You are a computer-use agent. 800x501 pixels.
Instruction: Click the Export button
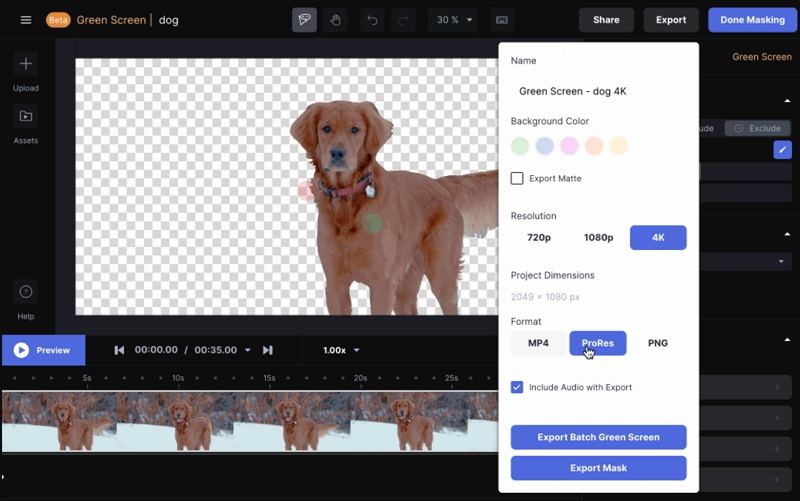click(671, 20)
